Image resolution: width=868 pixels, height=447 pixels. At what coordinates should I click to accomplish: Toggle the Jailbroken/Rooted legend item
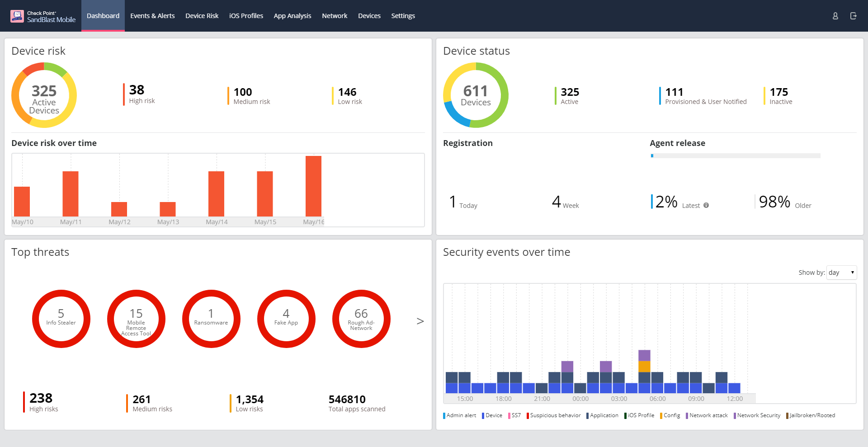click(x=811, y=415)
